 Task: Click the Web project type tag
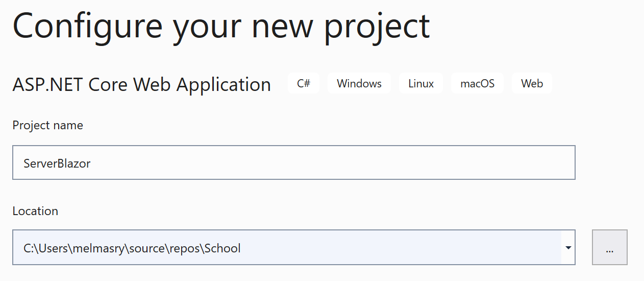pos(532,83)
